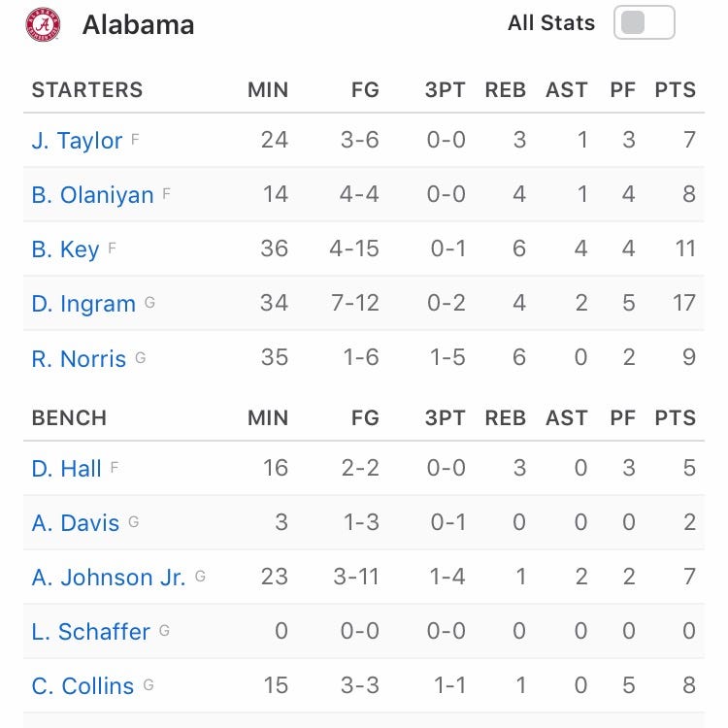Click L. Schaffer player name

click(x=90, y=631)
